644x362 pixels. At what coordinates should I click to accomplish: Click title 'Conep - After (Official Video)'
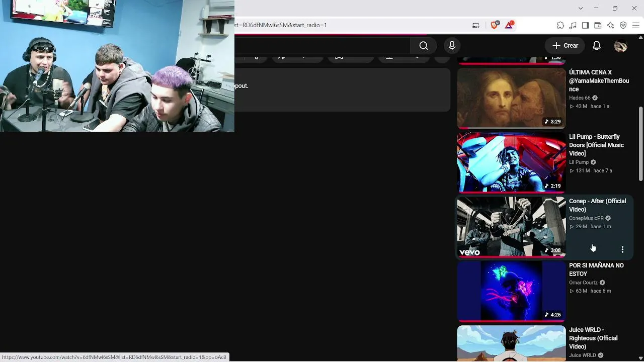(597, 205)
